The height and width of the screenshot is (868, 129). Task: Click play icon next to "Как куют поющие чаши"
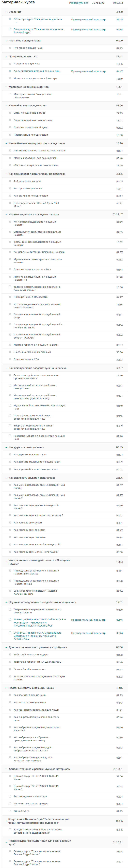10,188
